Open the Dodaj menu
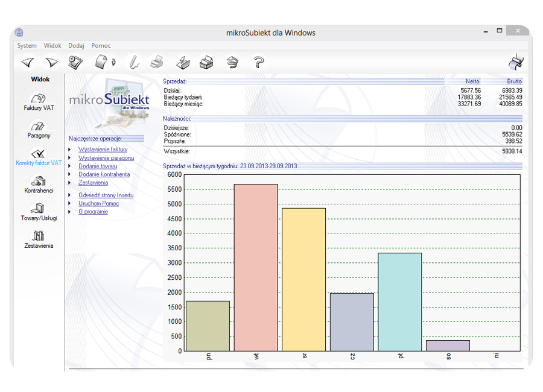The width and height of the screenshot is (543, 392). pyautogui.click(x=76, y=45)
